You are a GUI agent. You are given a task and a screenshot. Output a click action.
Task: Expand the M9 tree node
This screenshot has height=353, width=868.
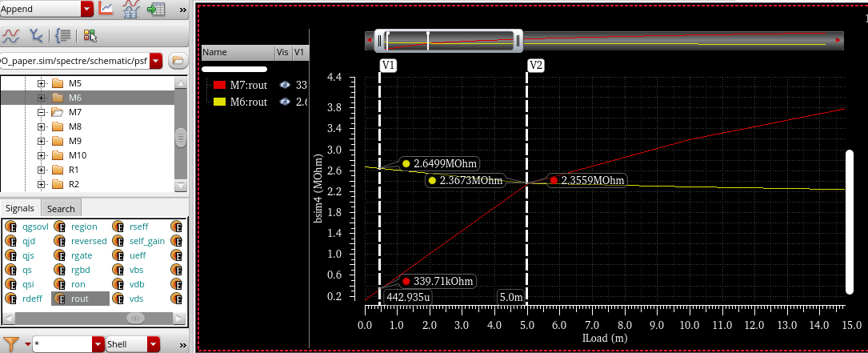tap(41, 142)
